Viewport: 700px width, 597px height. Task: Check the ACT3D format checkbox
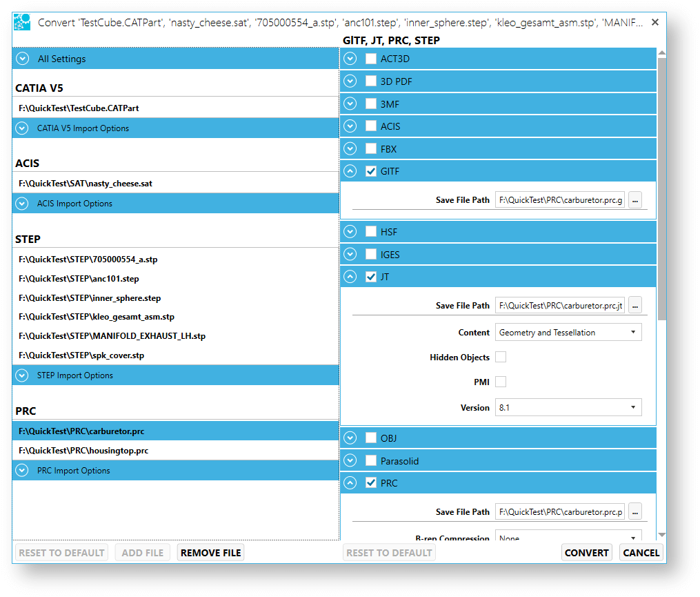tap(371, 59)
